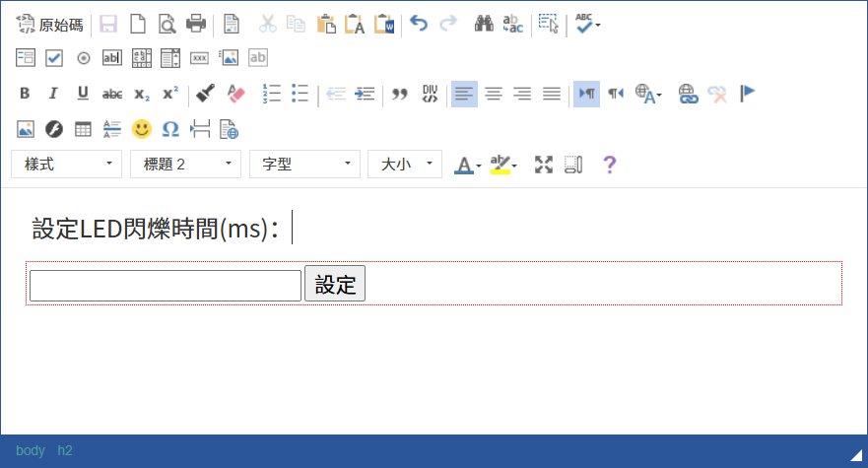Select the body element path item
The height and width of the screenshot is (468, 868).
[31, 450]
